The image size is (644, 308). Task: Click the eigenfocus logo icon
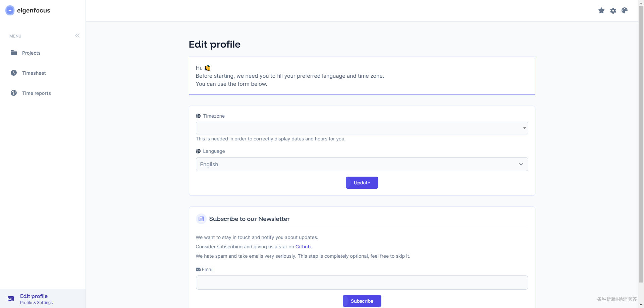pyautogui.click(x=10, y=10)
